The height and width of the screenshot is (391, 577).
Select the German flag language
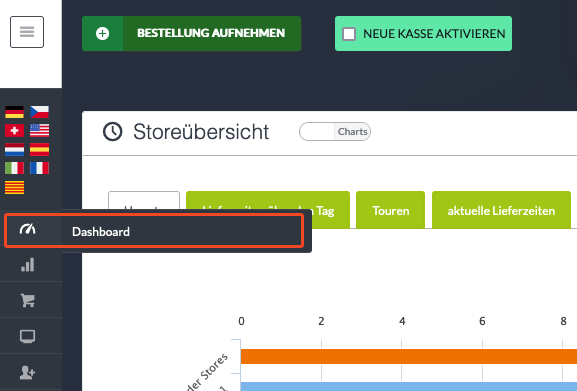15,112
